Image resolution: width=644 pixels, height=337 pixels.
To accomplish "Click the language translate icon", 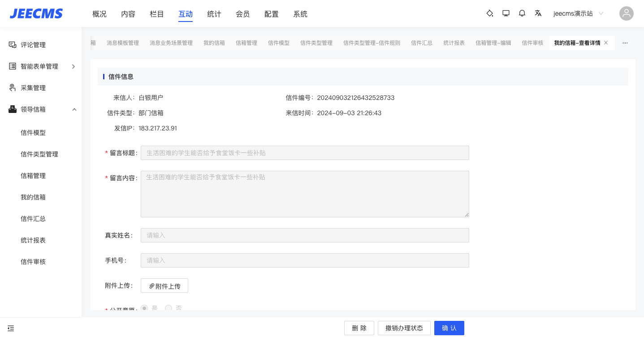I will (x=538, y=13).
